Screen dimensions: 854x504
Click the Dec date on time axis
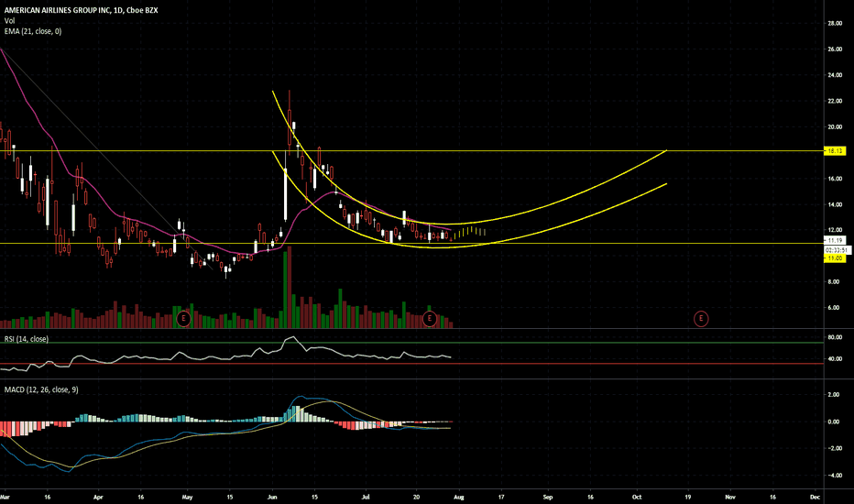815,497
